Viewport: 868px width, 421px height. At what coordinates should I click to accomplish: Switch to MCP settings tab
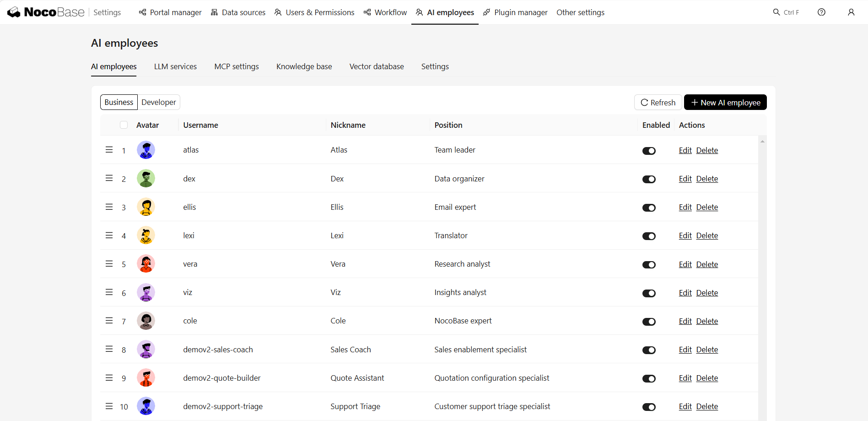(237, 66)
